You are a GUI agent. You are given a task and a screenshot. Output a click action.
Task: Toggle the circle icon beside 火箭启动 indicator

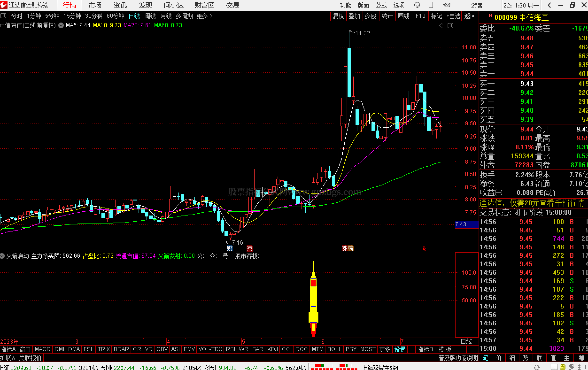[2, 256]
